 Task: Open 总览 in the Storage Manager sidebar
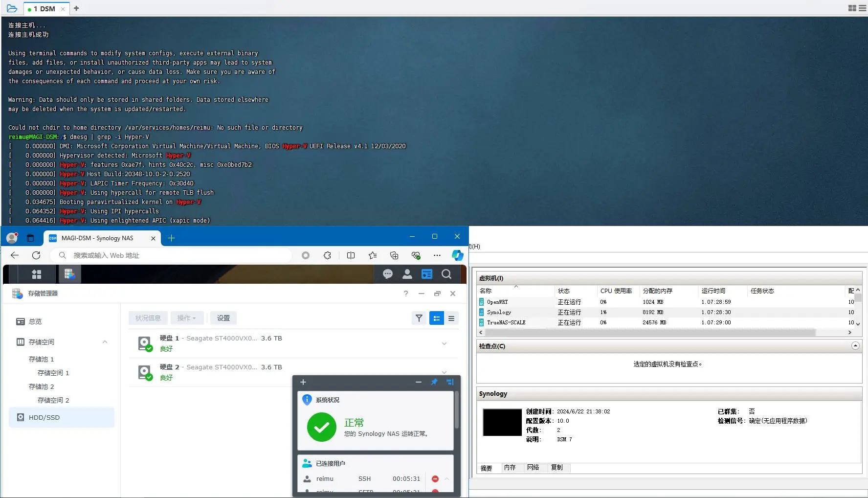tap(35, 321)
